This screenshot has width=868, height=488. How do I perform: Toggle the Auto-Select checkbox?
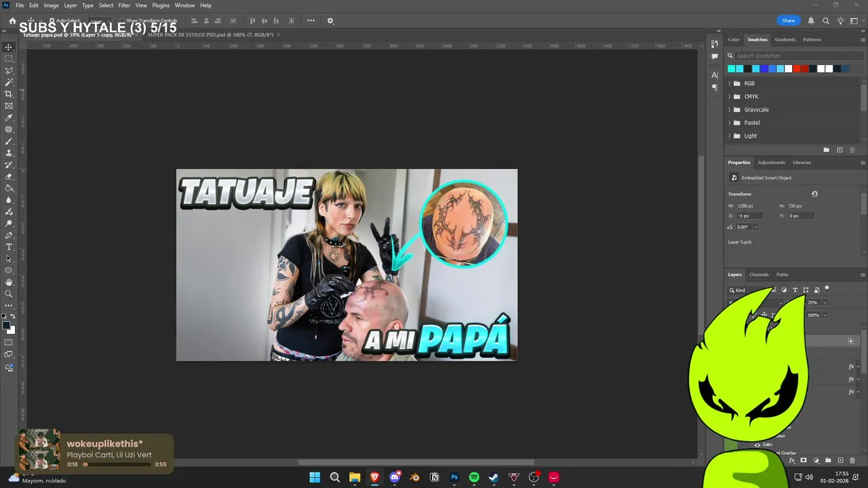[x=52, y=20]
